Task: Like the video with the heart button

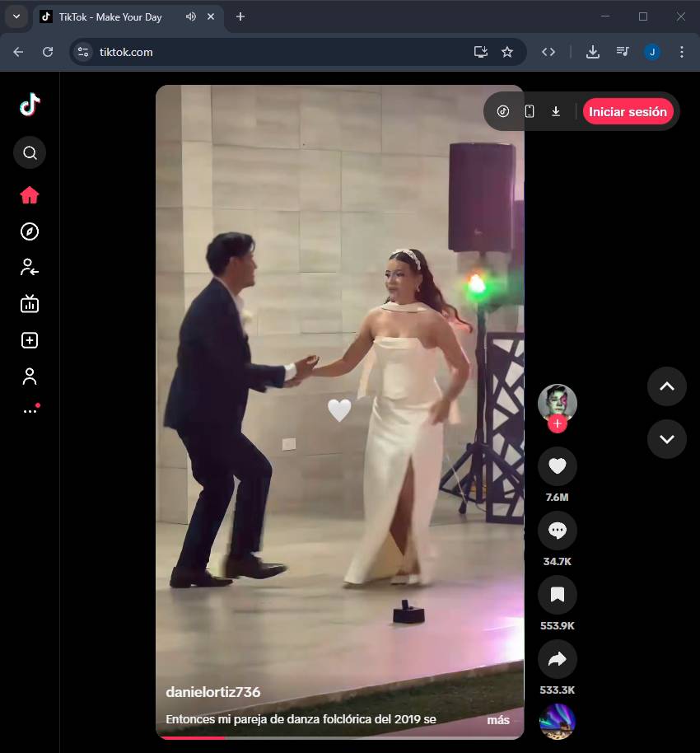Action: (x=557, y=466)
